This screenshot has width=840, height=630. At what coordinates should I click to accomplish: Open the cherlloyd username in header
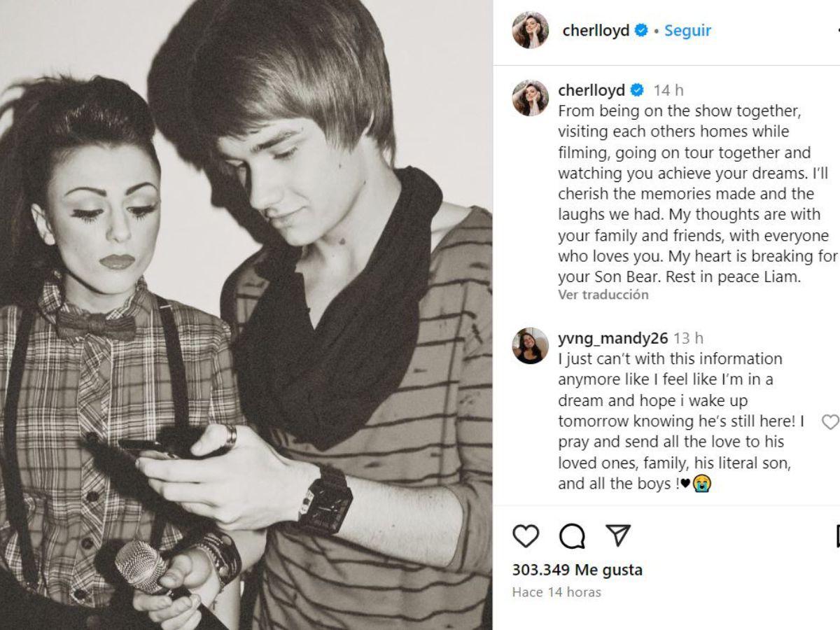click(596, 31)
